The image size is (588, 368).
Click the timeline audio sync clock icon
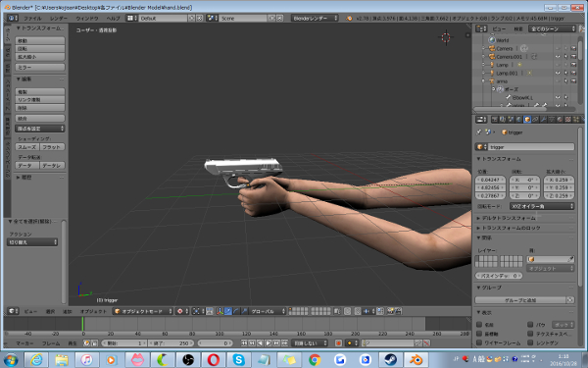(86, 342)
